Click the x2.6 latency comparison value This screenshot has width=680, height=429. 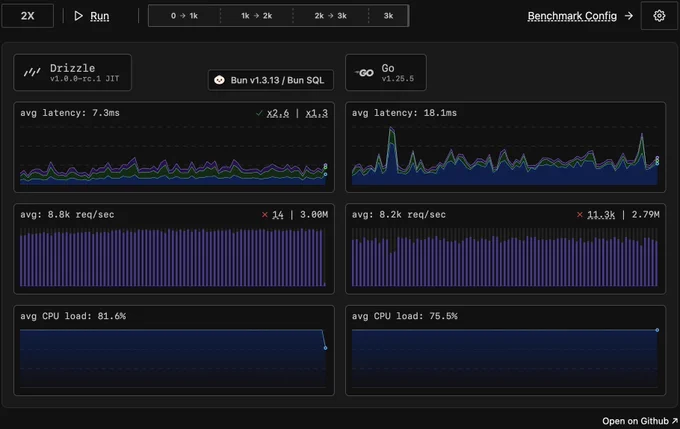pos(278,113)
